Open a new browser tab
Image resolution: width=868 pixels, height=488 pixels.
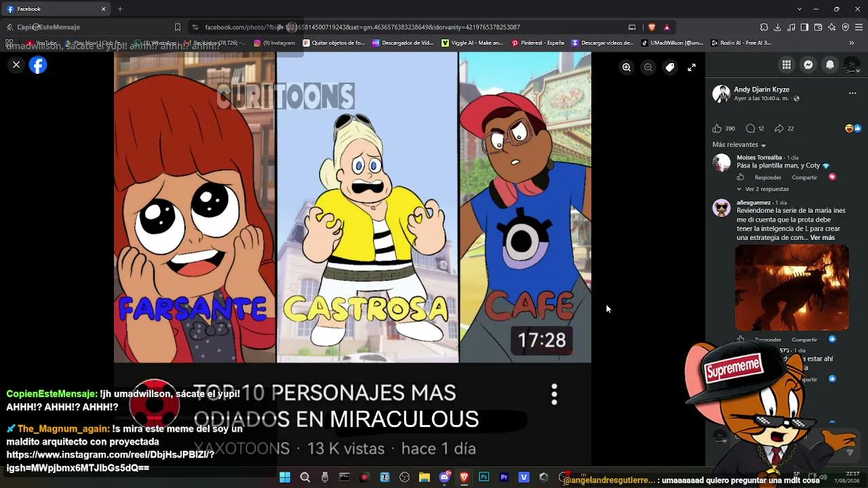(x=120, y=9)
